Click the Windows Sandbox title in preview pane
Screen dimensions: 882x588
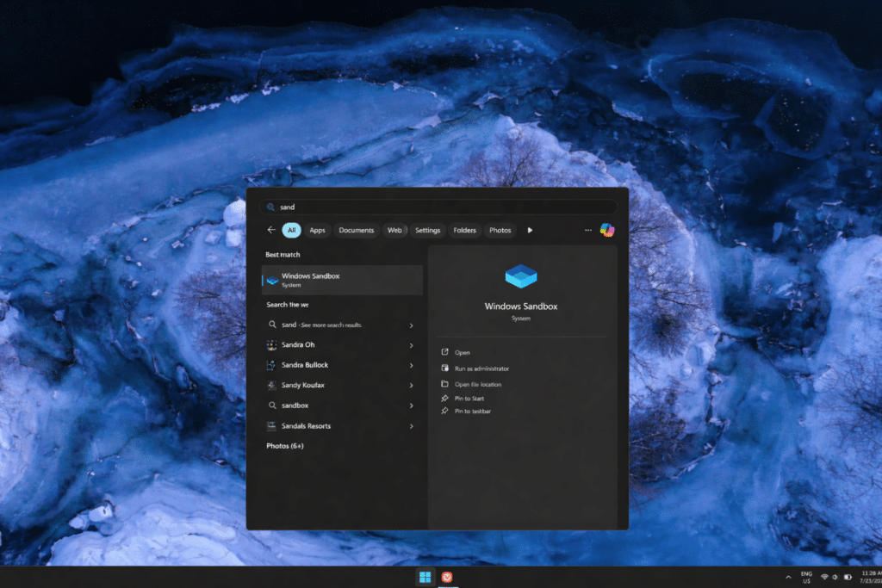521,306
